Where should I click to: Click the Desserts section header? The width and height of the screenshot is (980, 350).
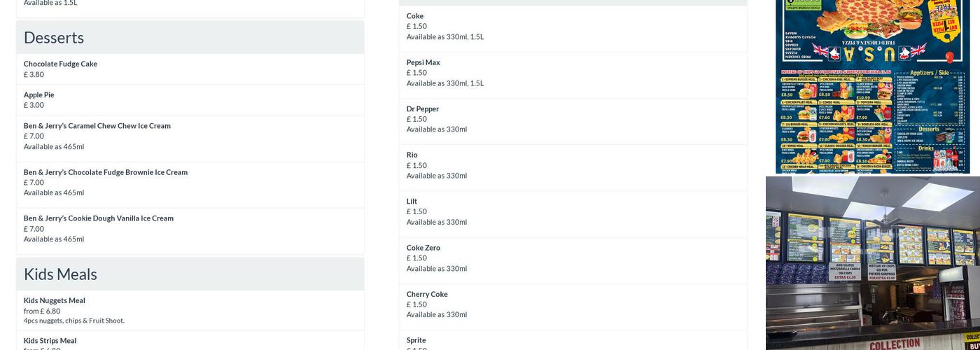coord(54,38)
